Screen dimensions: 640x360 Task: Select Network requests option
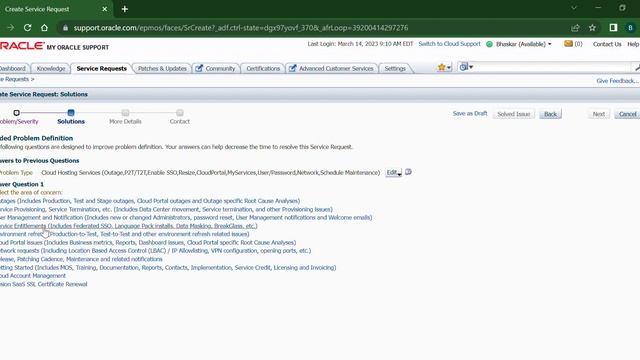pyautogui.click(x=156, y=251)
